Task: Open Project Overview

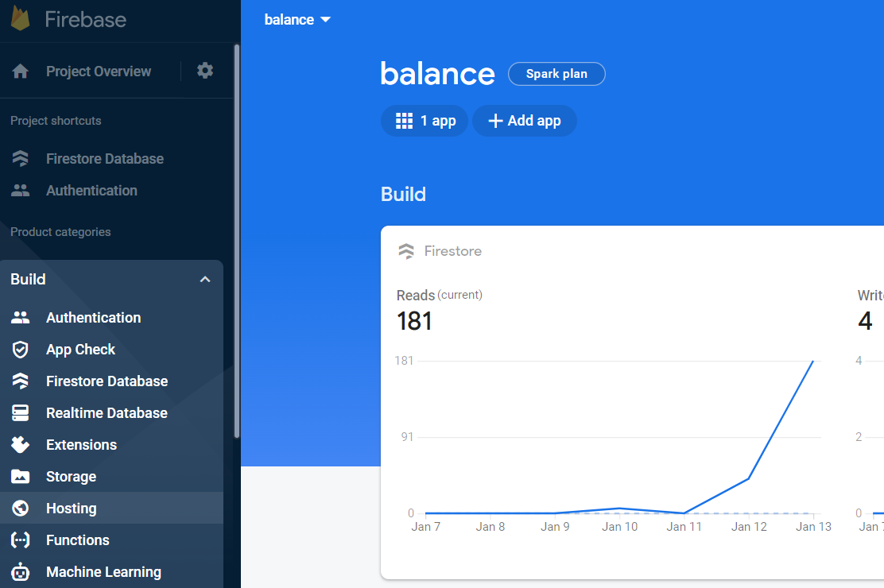Action: (x=99, y=71)
